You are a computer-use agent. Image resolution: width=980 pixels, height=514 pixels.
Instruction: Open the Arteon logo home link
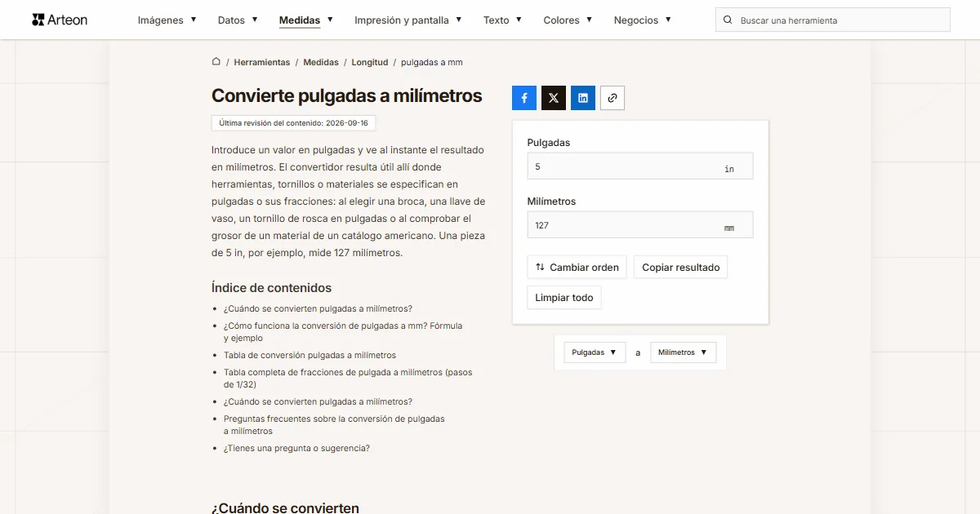[x=60, y=20]
